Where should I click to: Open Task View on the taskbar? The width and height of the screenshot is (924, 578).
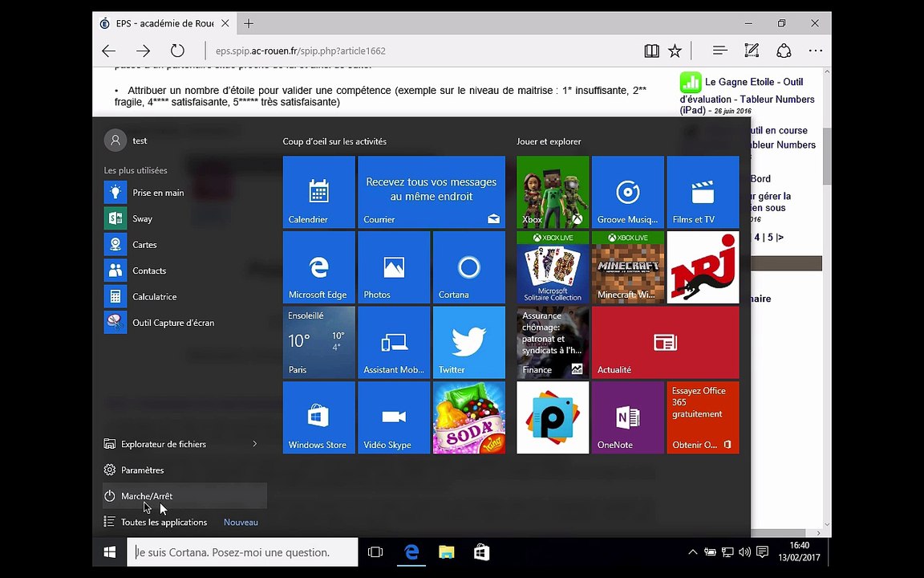click(375, 552)
